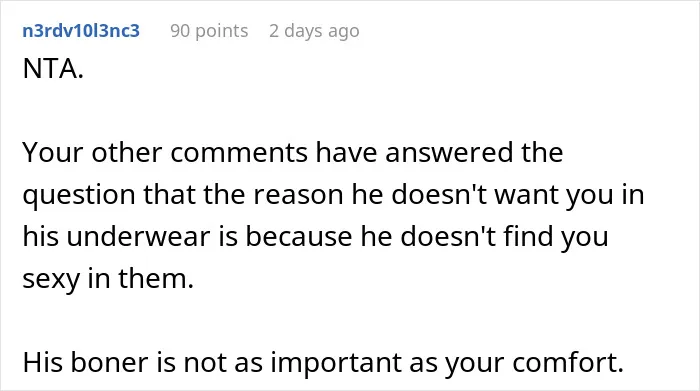Click the word because in the comment
This screenshot has width=700, height=391.
(299, 236)
